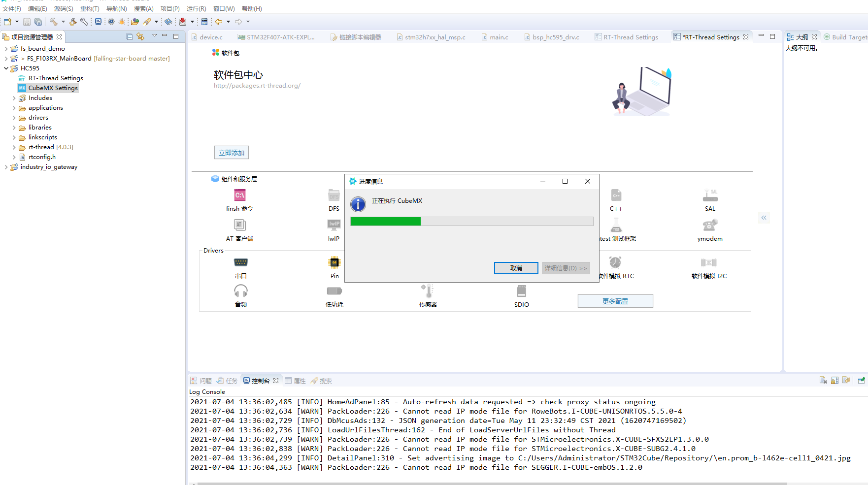868x485 pixels.
Task: Click 取消 in the progress dialog
Action: pyautogui.click(x=516, y=268)
